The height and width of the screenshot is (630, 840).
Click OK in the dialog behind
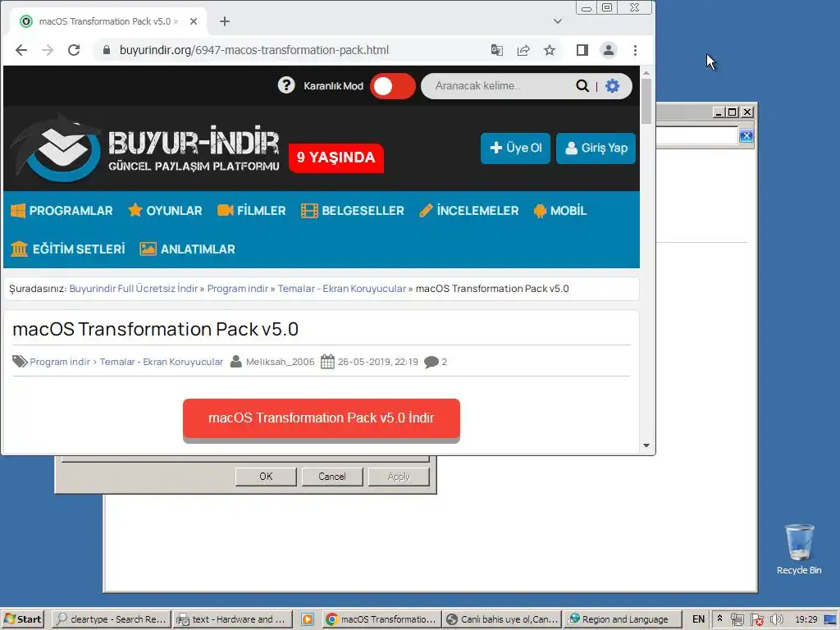coord(266,477)
